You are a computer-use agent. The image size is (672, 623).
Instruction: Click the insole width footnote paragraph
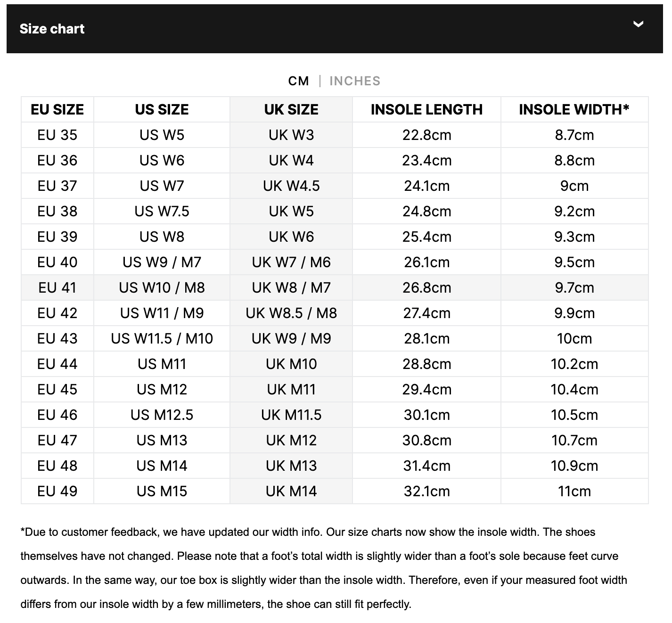(324, 568)
